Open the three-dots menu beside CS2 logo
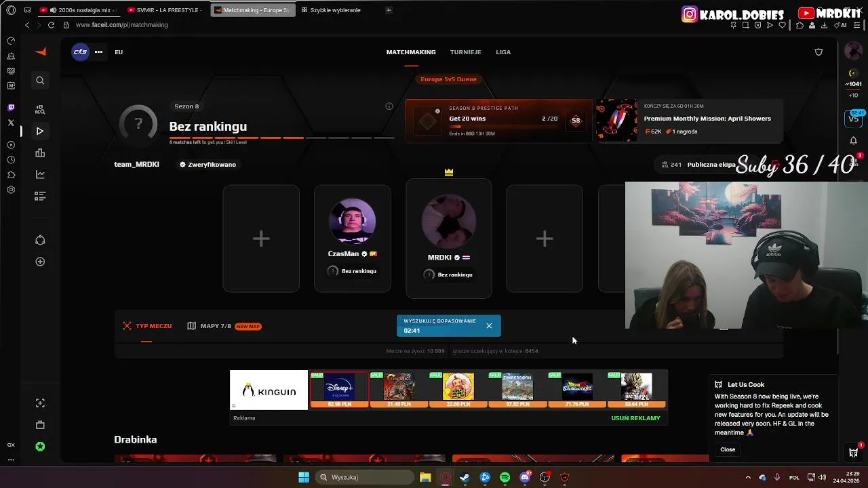868x488 pixels. pyautogui.click(x=98, y=52)
